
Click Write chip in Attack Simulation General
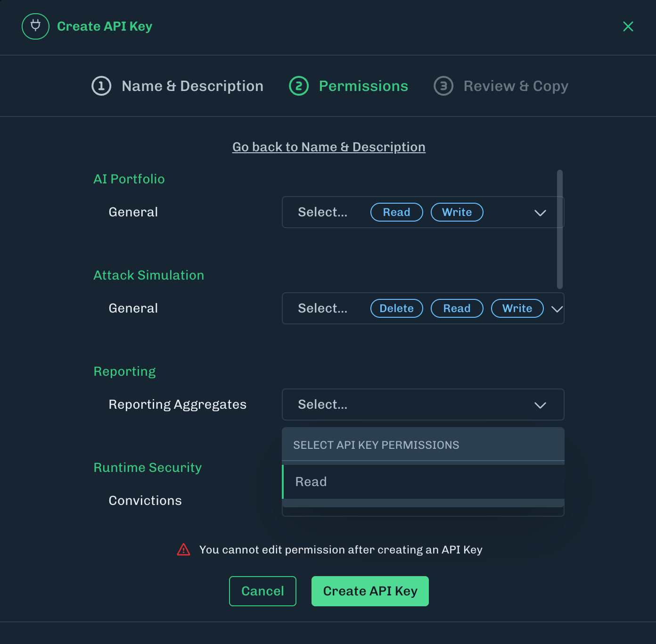point(517,308)
